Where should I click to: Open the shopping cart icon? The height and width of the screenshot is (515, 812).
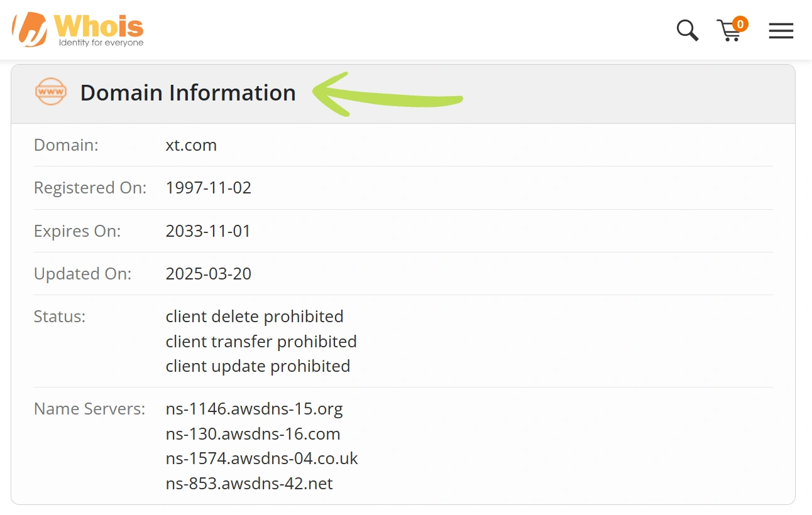click(729, 31)
